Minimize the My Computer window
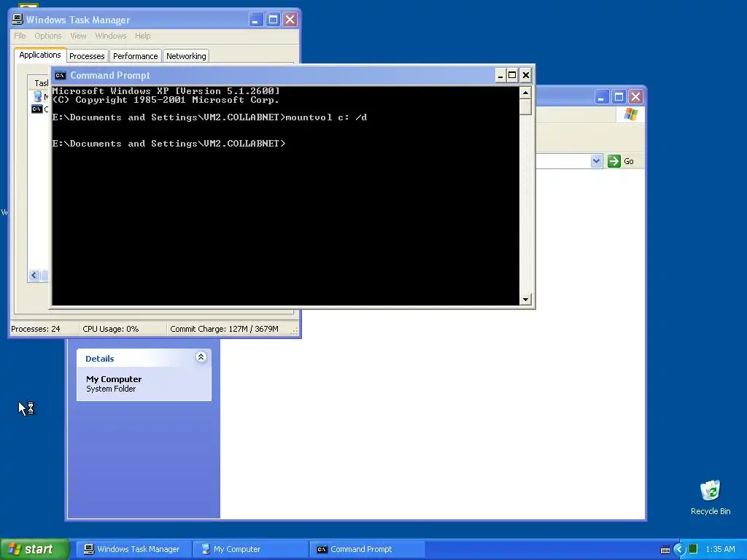This screenshot has width=747, height=560. [602, 97]
